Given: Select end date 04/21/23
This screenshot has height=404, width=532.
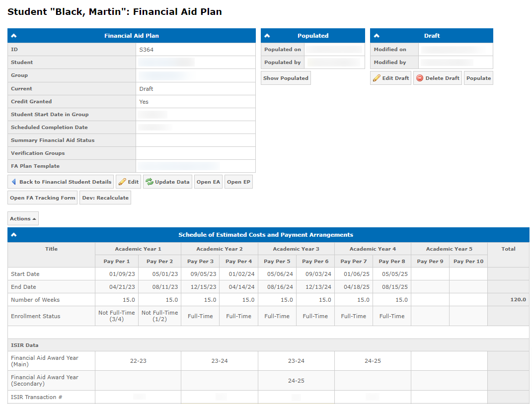Looking at the screenshot, I should pos(122,287).
